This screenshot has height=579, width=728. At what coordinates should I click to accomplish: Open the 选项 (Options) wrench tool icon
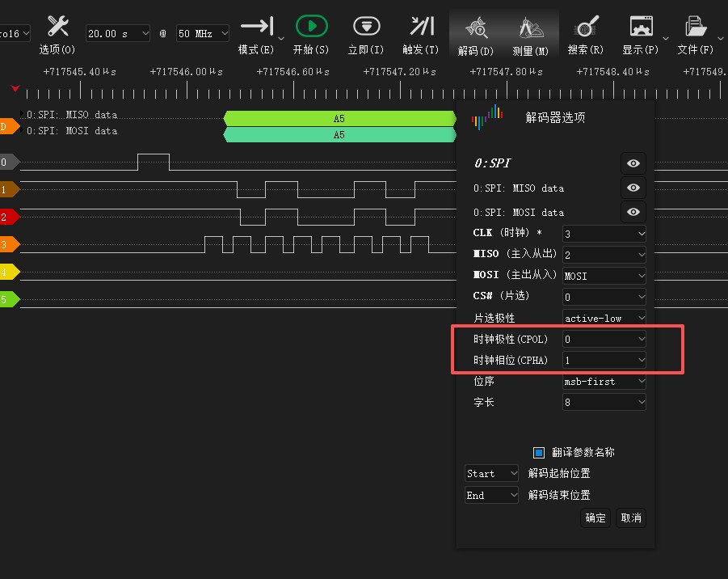(x=57, y=27)
